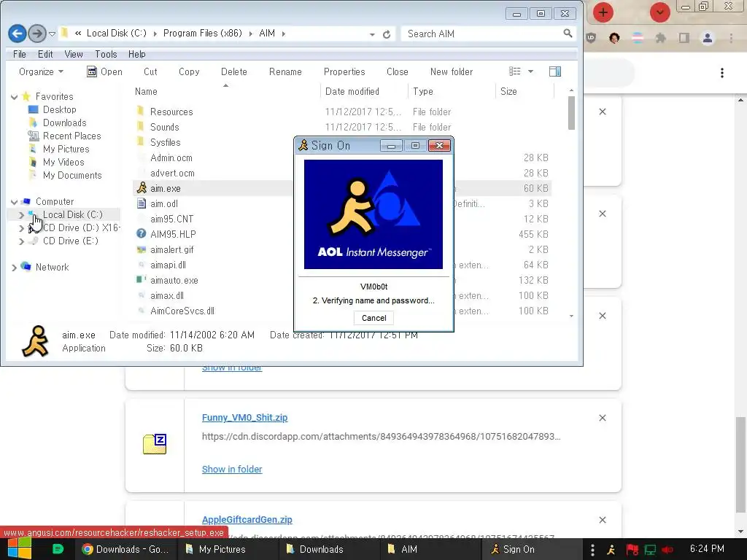
Task: Click the green app icon beside Start
Action: click(x=58, y=549)
